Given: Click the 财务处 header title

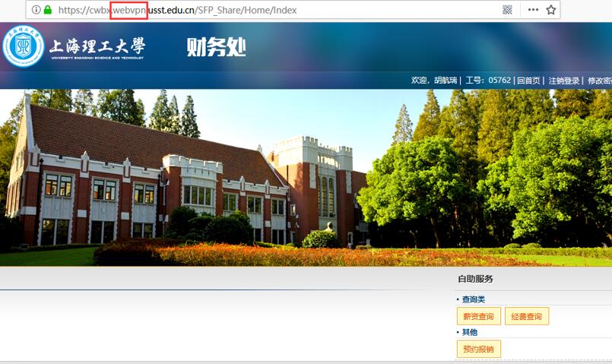Looking at the screenshot, I should [x=217, y=47].
